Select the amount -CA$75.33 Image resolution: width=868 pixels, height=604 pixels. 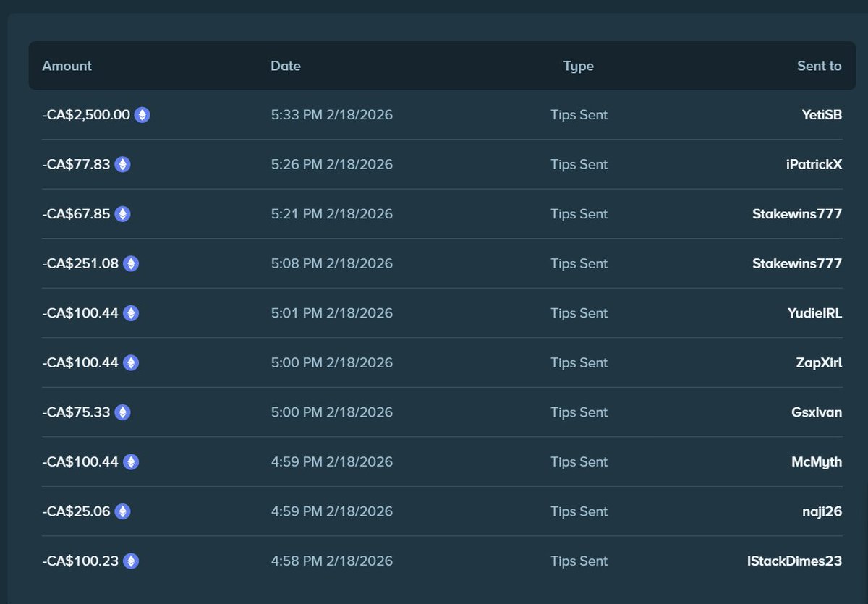[x=76, y=412]
